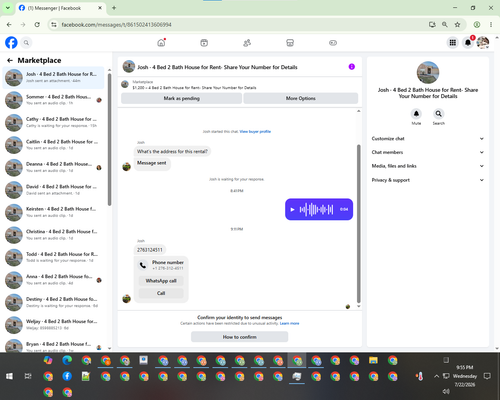Open the purple conversation info icon

[352, 67]
